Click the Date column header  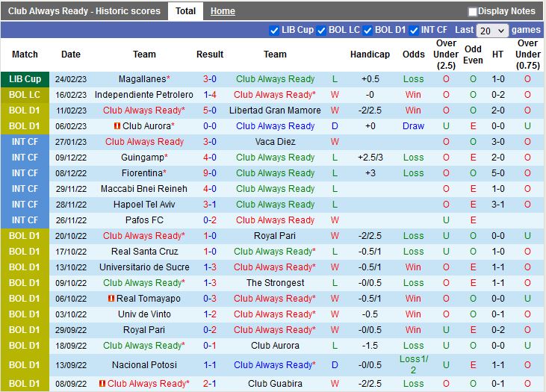click(71, 55)
